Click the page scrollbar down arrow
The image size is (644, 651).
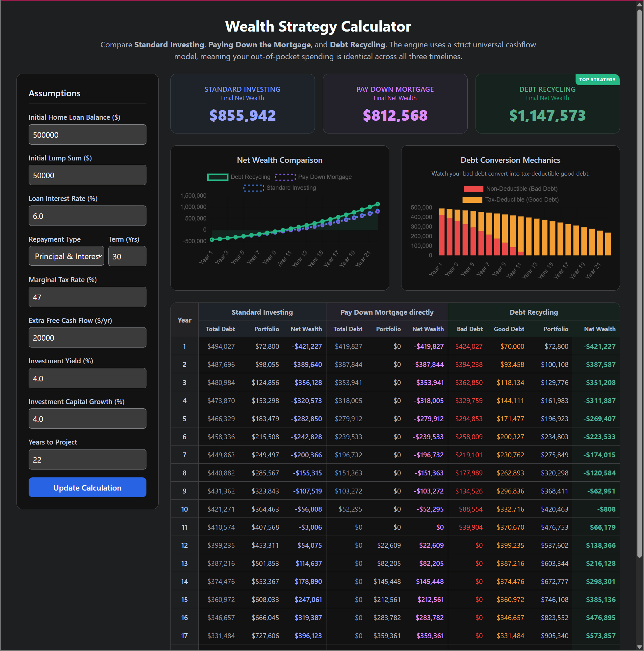[x=639, y=647]
